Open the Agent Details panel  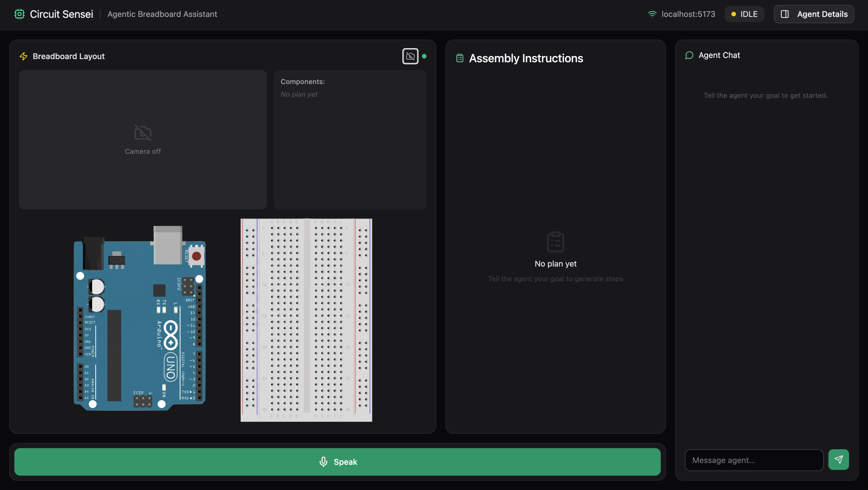(x=813, y=14)
